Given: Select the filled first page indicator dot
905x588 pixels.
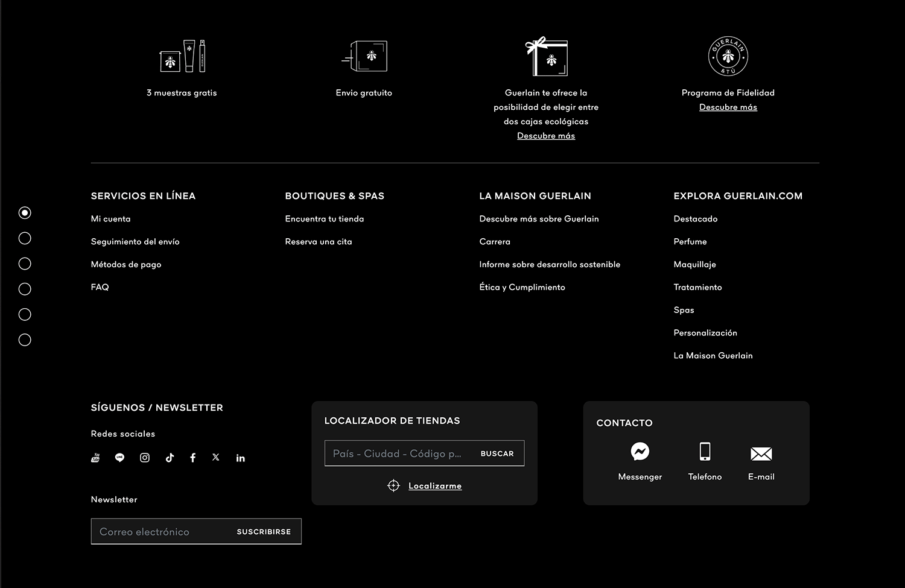Looking at the screenshot, I should click(25, 212).
